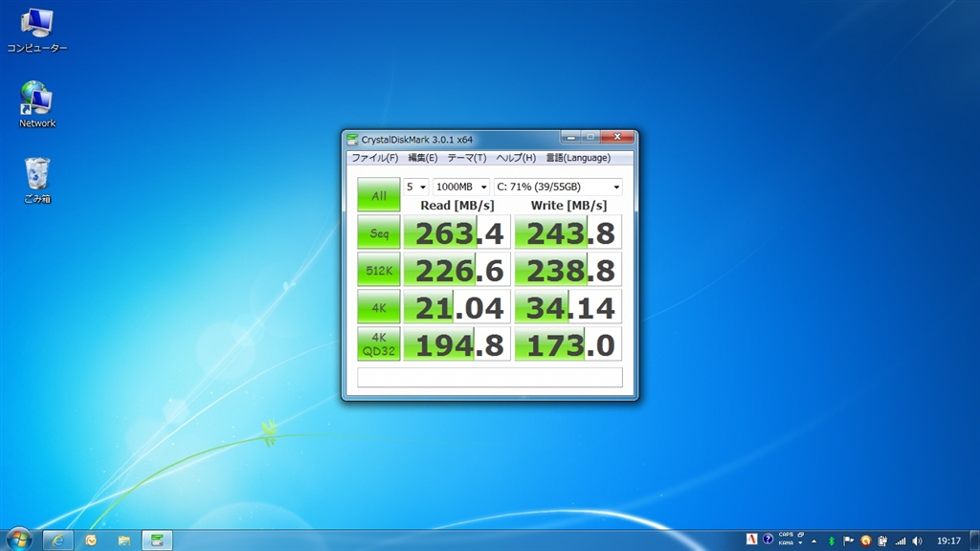Open the volume speaker tray icon
This screenshot has width=980, height=551.
coord(917,540)
